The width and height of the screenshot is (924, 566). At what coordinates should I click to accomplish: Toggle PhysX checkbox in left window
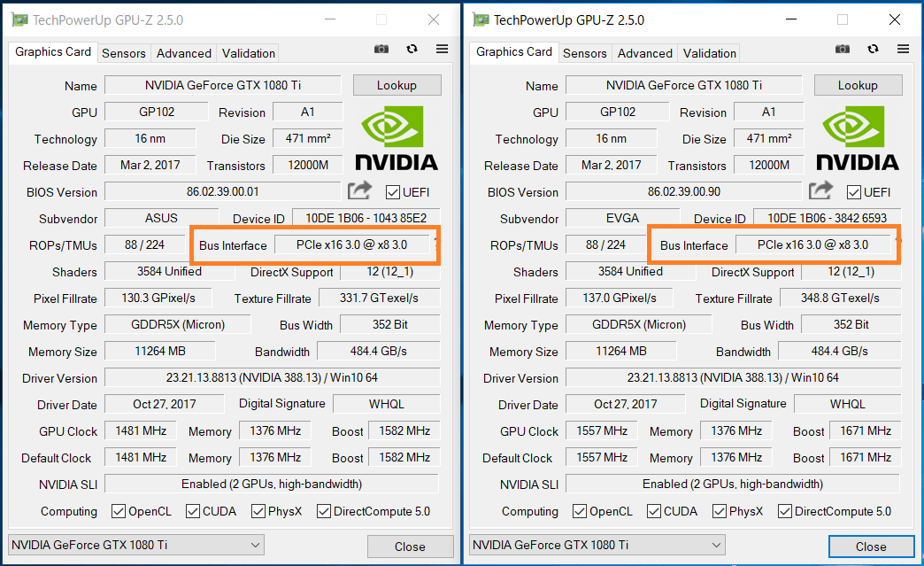pyautogui.click(x=258, y=511)
